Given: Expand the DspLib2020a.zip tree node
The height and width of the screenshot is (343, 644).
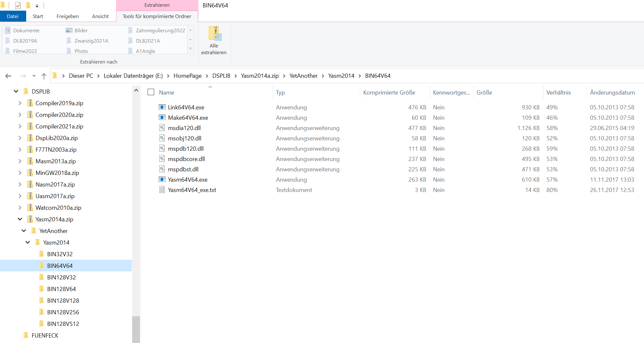Looking at the screenshot, I should click(x=20, y=138).
